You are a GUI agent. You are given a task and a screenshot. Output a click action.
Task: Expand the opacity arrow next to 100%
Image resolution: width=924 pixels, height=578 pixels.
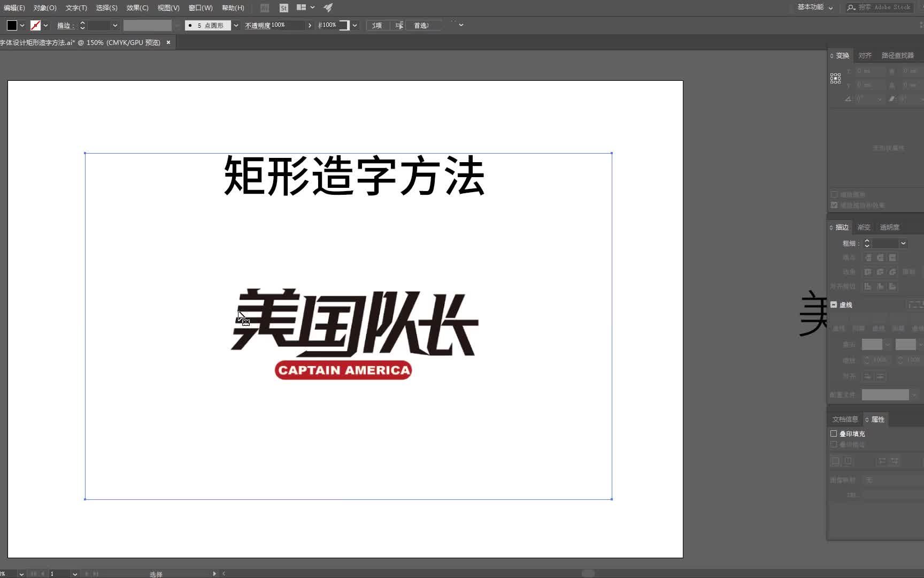(x=310, y=25)
